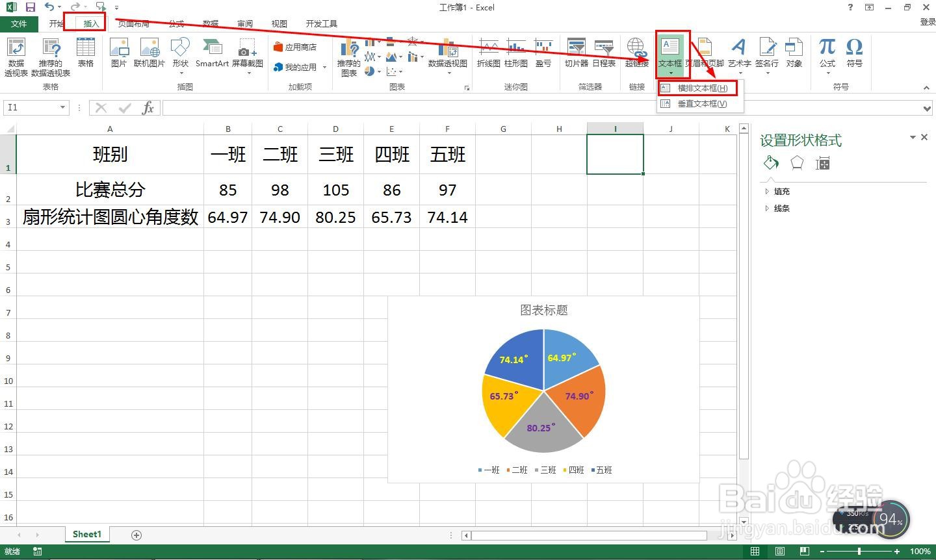The height and width of the screenshot is (560, 936).
Task: Collapse the ribbon with the caret
Action: pyautogui.click(x=928, y=88)
